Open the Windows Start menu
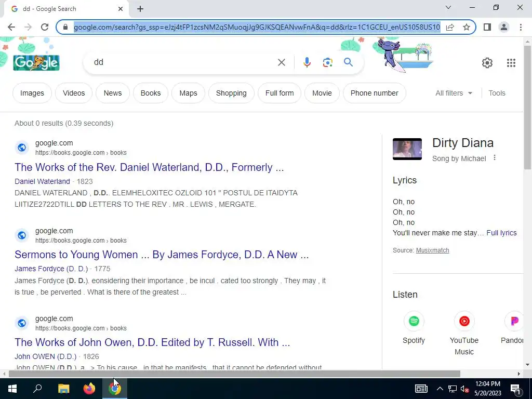This screenshot has height=399, width=532. click(12, 389)
